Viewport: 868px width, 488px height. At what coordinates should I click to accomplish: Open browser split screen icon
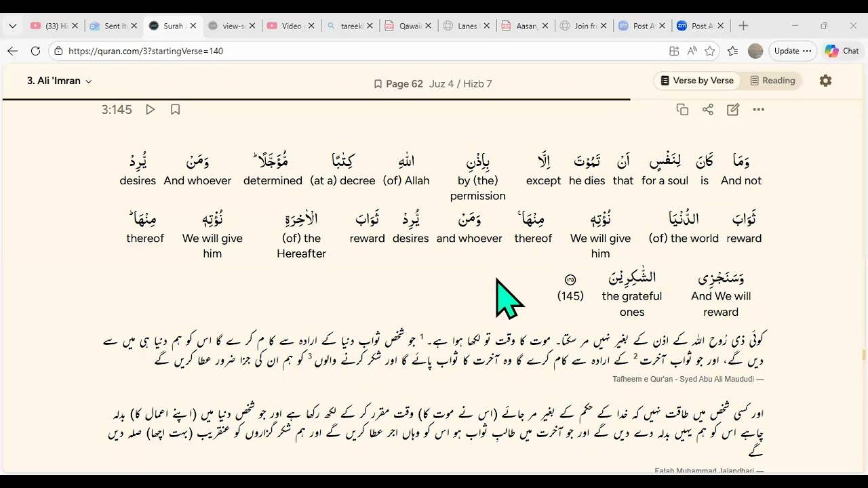[x=674, y=51]
